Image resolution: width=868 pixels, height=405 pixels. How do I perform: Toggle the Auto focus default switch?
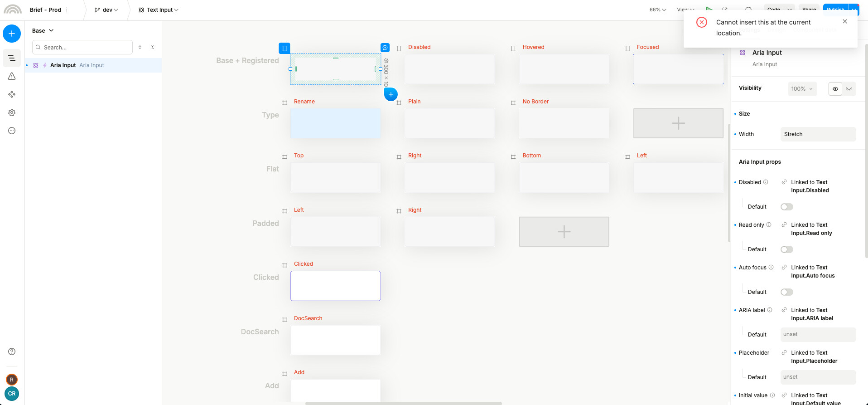click(786, 292)
